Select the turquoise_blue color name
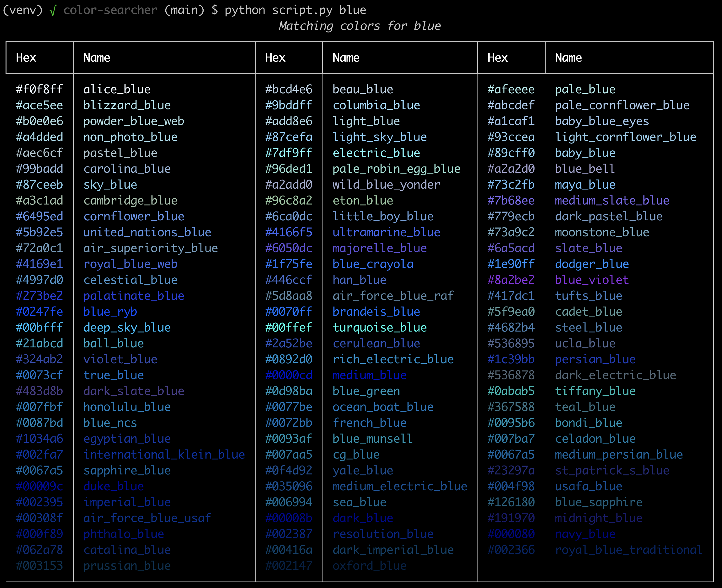 click(380, 327)
